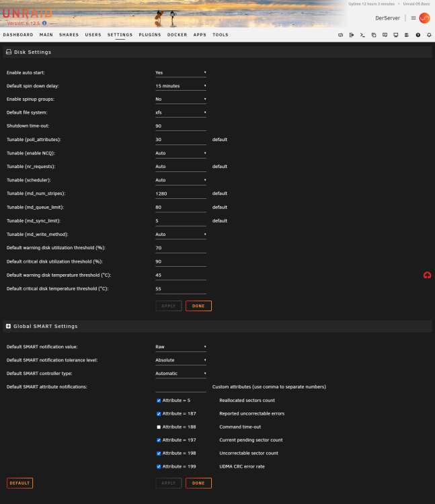This screenshot has height=504, width=435.
Task: Toggle the Attribute = 199 checkbox
Action: coord(159,467)
